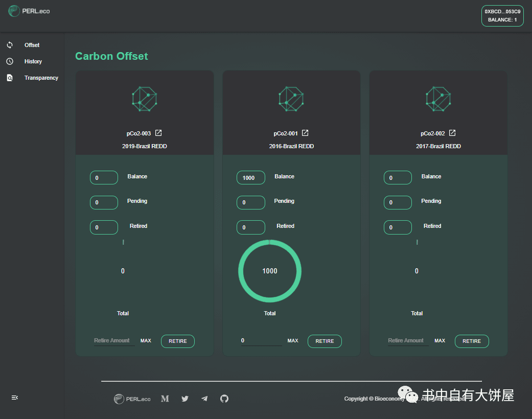Click MAX on the pCo2-003 card
The image size is (532, 419).
[146, 341]
